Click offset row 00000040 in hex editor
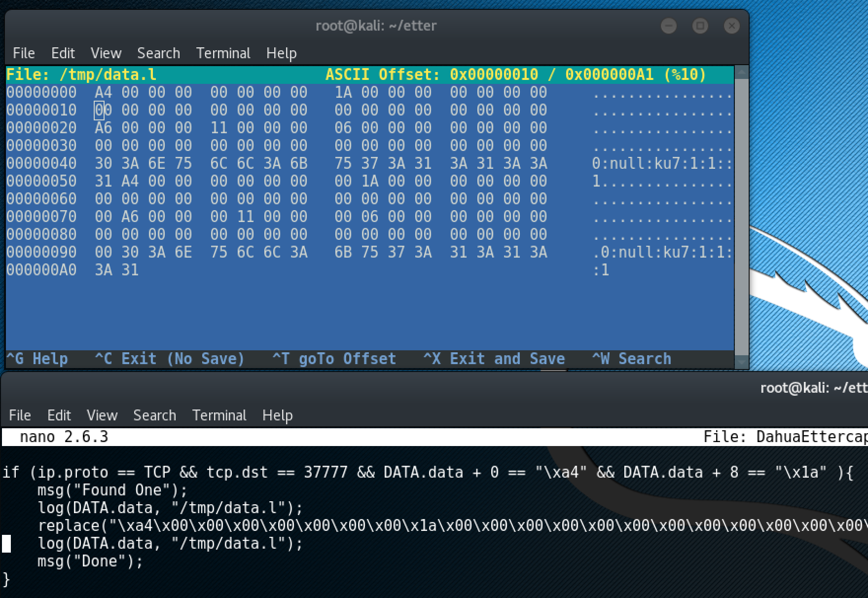The width and height of the screenshot is (868, 598). [41, 163]
